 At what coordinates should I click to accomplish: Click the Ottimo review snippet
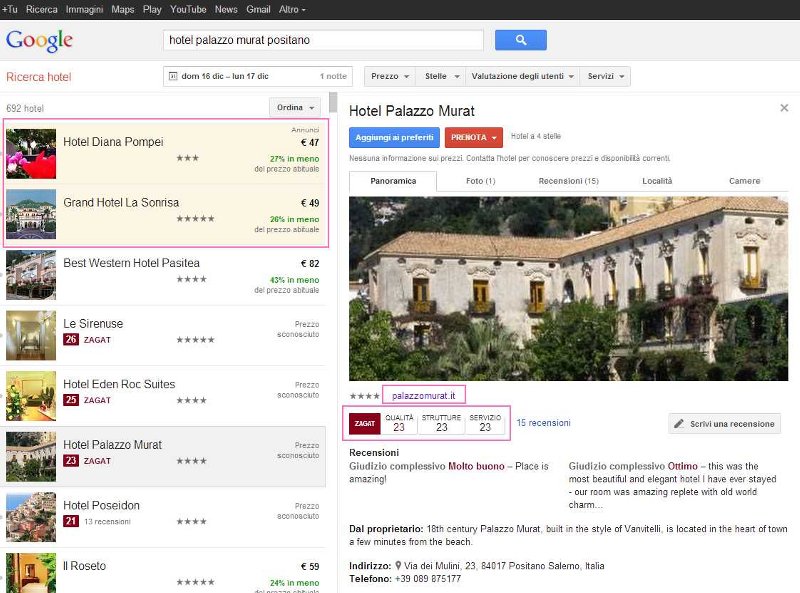[x=672, y=485]
